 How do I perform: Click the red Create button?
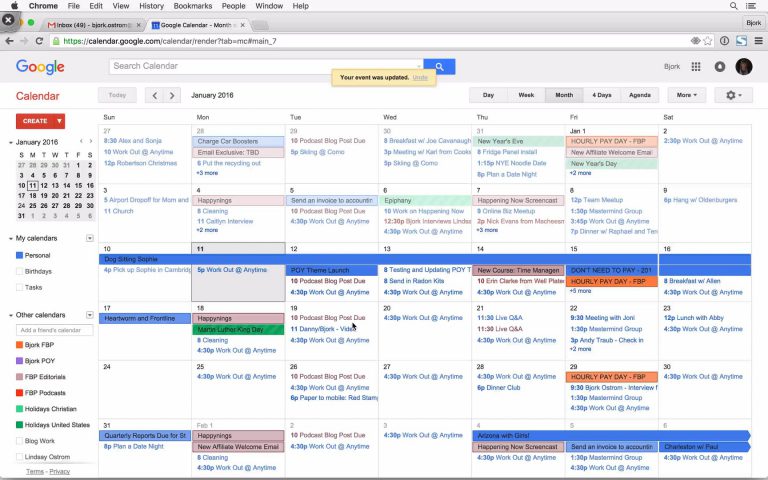[x=40, y=121]
